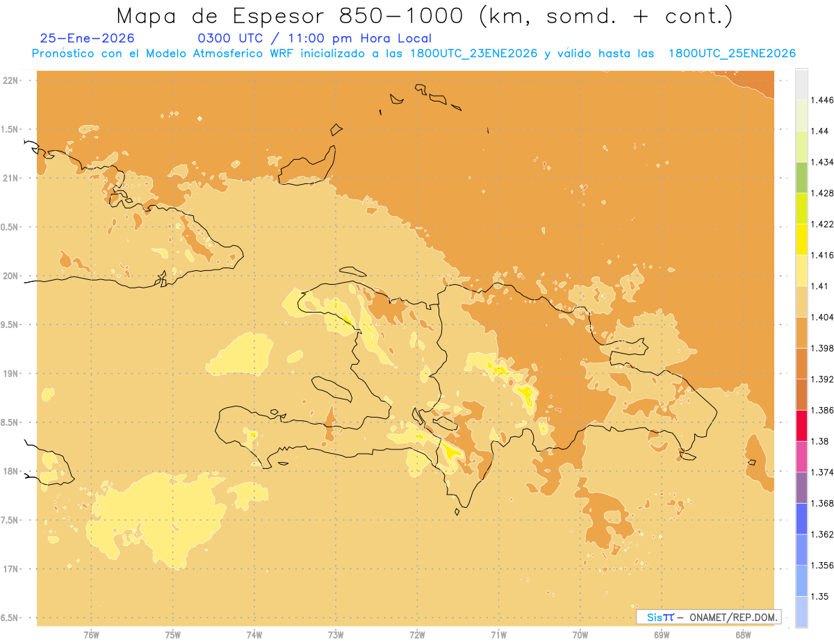Pick the pink swatch between 1.374 and 1.38
This screenshot has height=644, width=834.
coord(801,456)
